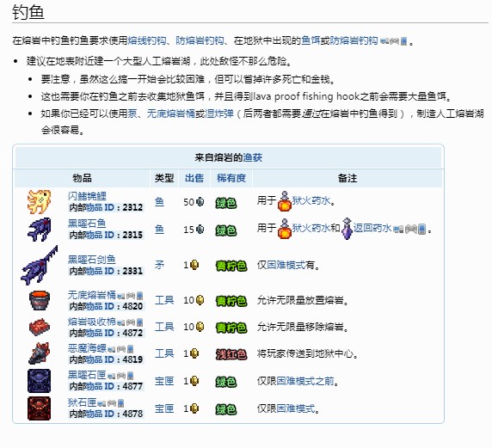Screen dimensions: 492x448
Task: Click the 返回药水 potion icon
Action: (x=347, y=229)
